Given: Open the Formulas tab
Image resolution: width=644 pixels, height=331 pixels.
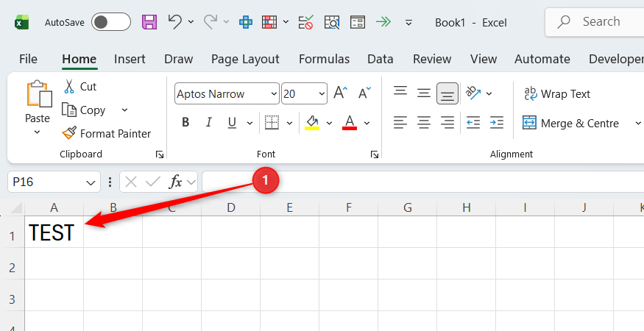Looking at the screenshot, I should tap(324, 59).
